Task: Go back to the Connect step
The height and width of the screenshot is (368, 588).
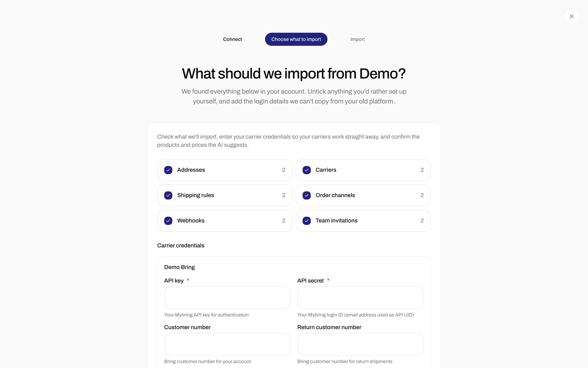Action: [x=233, y=39]
